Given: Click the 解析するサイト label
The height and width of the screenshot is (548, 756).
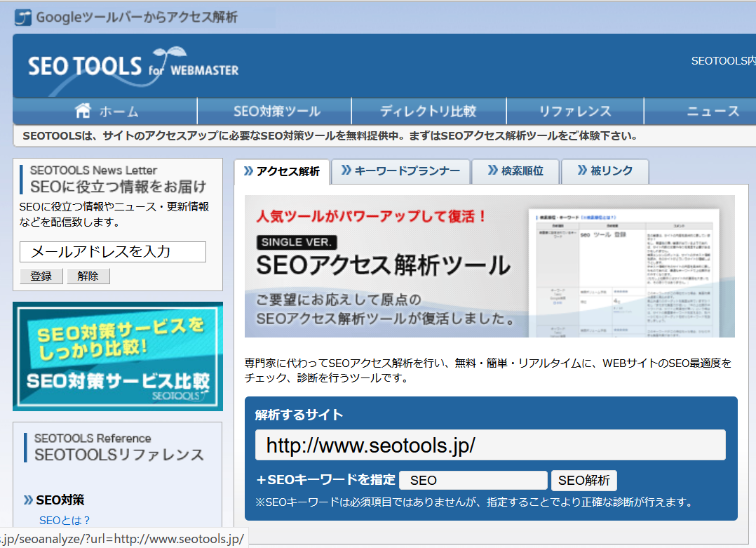Looking at the screenshot, I should point(299,415).
